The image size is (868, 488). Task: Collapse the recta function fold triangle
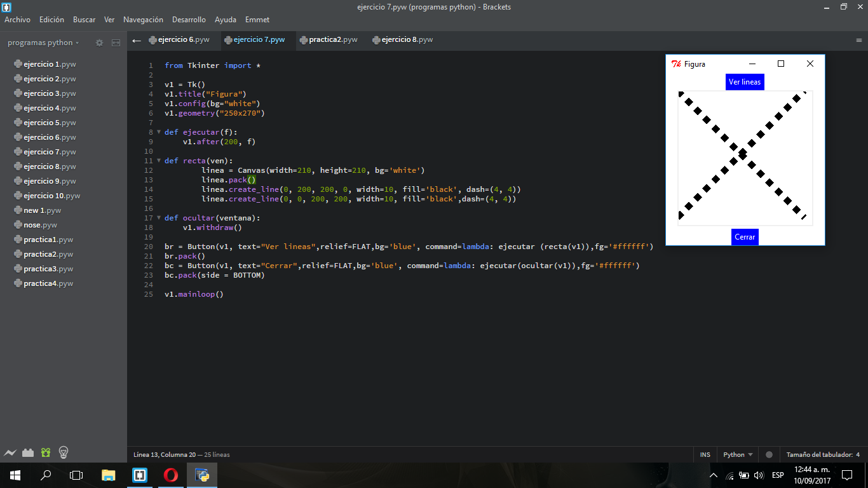(158, 161)
